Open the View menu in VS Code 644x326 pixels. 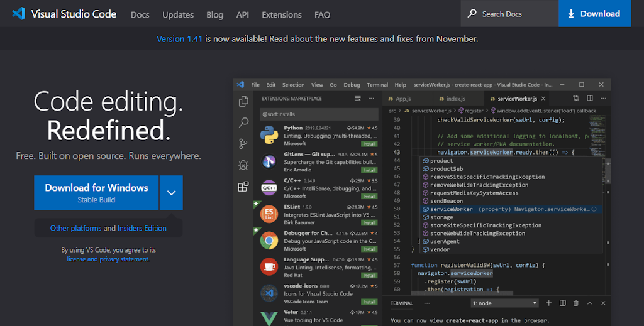point(317,85)
